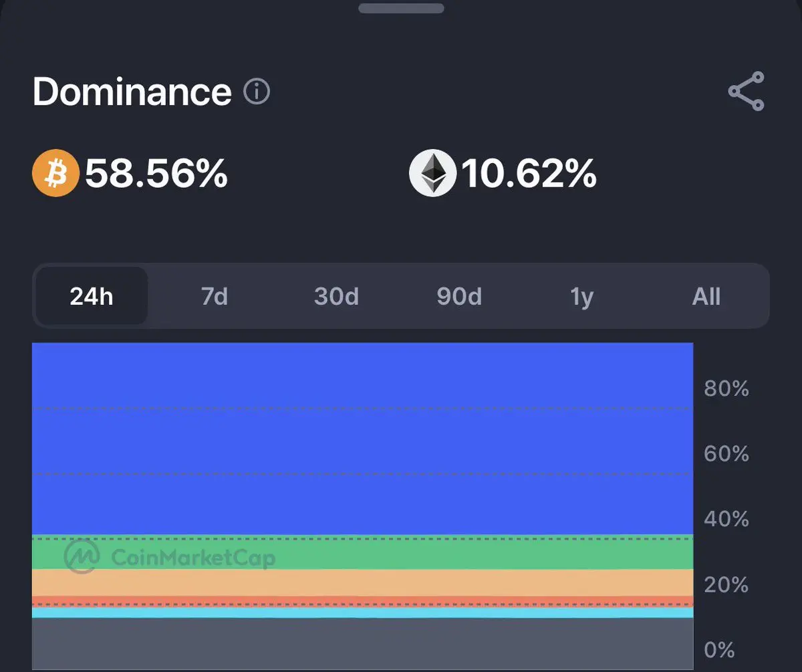This screenshot has height=672, width=802.
Task: Choose the 1y chart range
Action: point(581,296)
